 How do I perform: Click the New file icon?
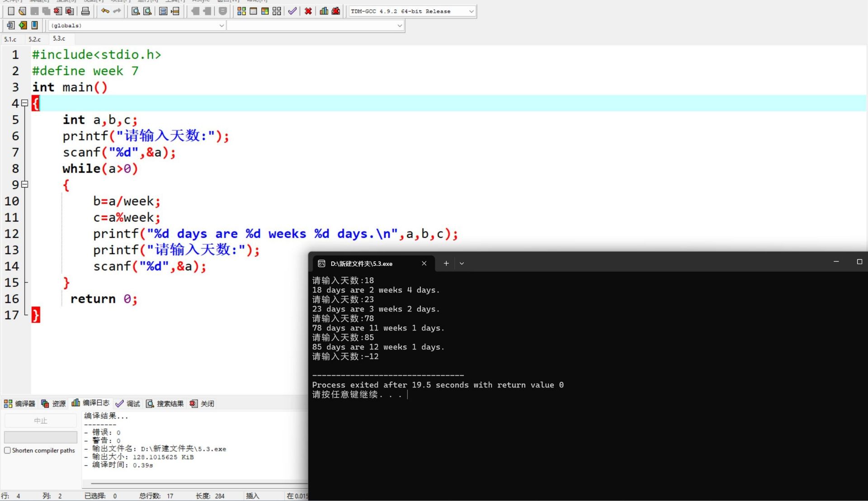[x=11, y=11]
